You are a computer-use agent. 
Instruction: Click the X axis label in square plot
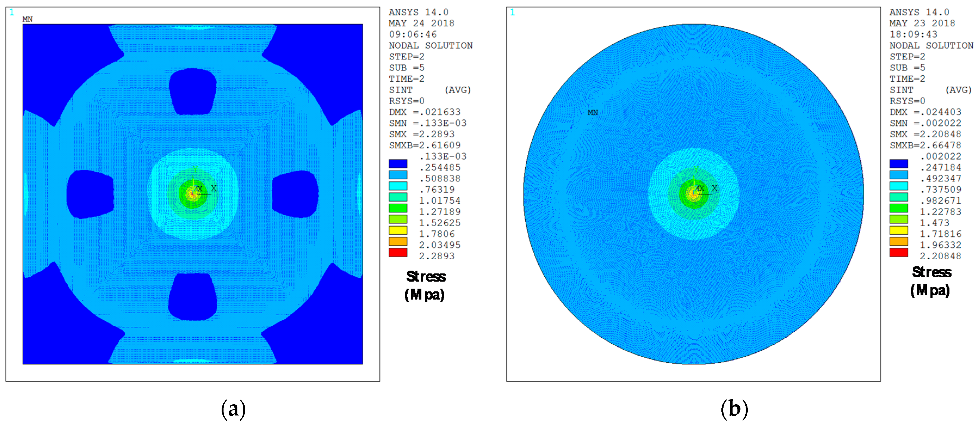pyautogui.click(x=214, y=188)
